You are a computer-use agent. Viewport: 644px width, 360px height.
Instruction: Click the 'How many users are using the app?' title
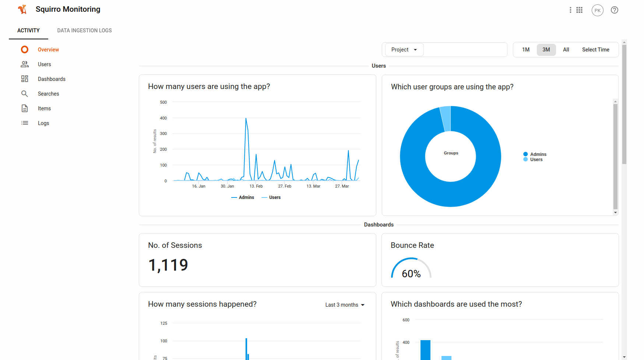[209, 86]
